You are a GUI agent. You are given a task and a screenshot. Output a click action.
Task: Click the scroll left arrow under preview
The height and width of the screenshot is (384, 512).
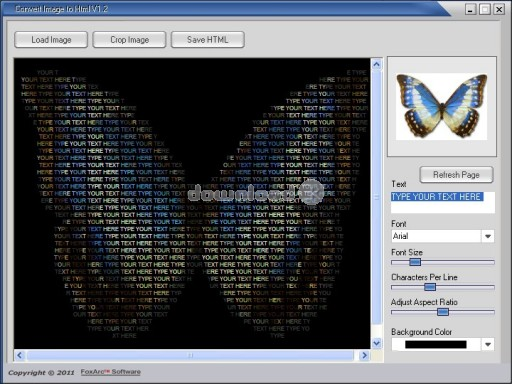[20, 355]
